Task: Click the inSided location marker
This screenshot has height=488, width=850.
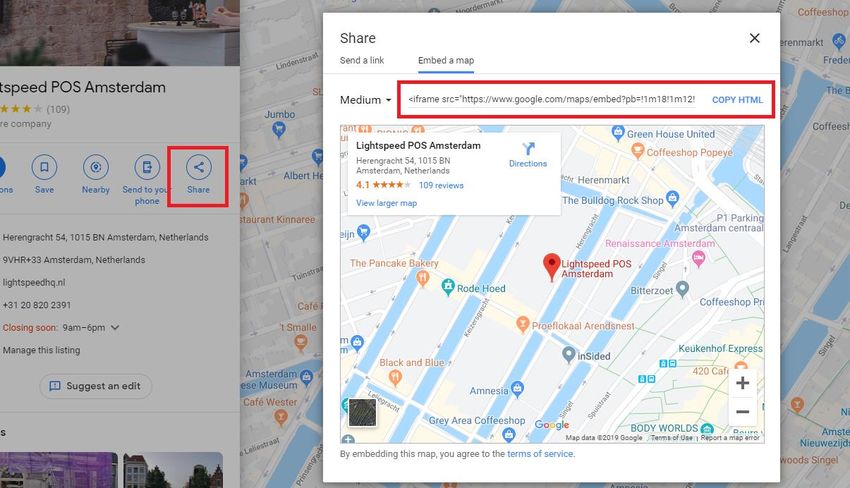Action: click(568, 355)
